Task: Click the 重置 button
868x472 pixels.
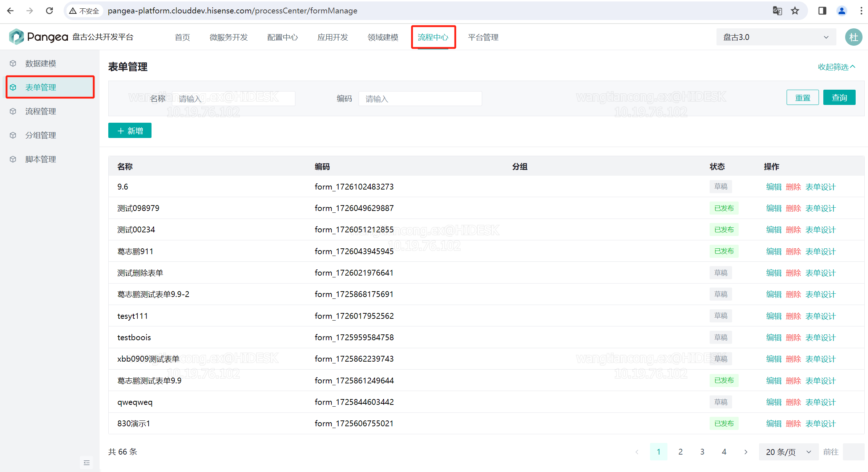Action: pyautogui.click(x=803, y=98)
